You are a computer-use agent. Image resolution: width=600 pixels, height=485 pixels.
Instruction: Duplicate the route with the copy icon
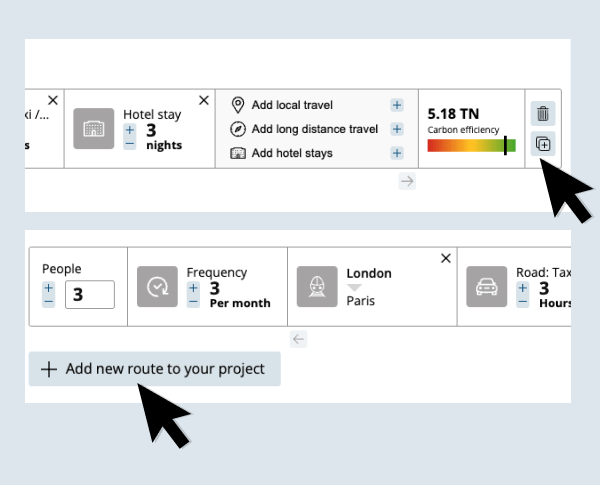(x=542, y=145)
